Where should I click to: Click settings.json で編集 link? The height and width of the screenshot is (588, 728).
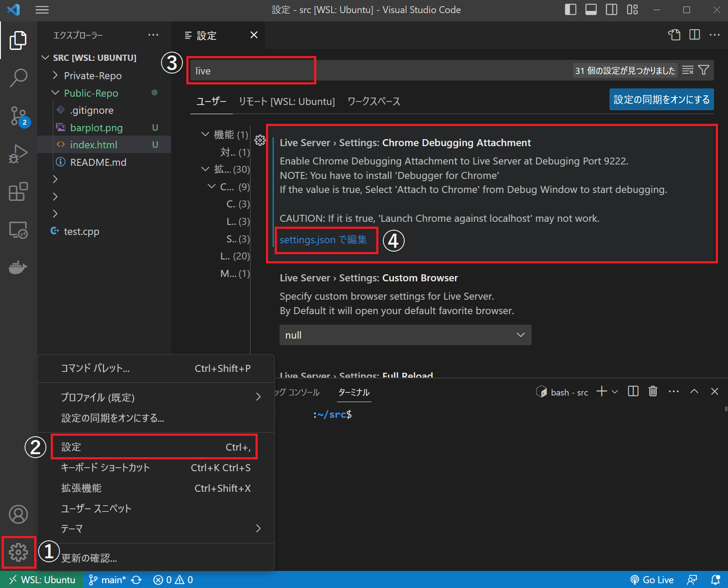[323, 240]
